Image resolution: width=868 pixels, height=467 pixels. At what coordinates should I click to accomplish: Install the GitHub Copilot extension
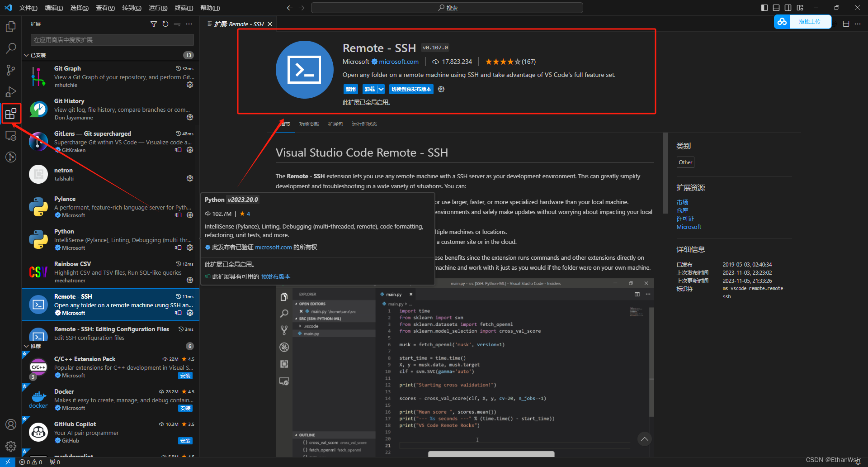click(185, 441)
